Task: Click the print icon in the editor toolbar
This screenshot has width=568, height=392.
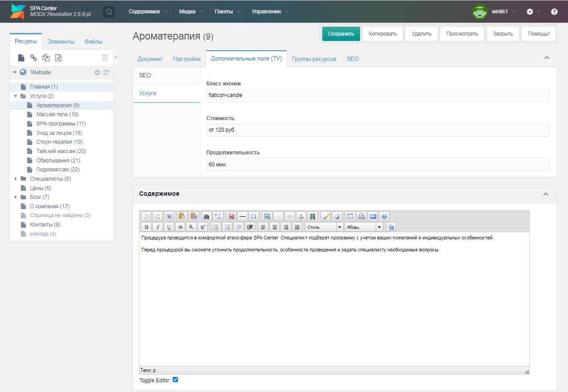Action: (361, 216)
